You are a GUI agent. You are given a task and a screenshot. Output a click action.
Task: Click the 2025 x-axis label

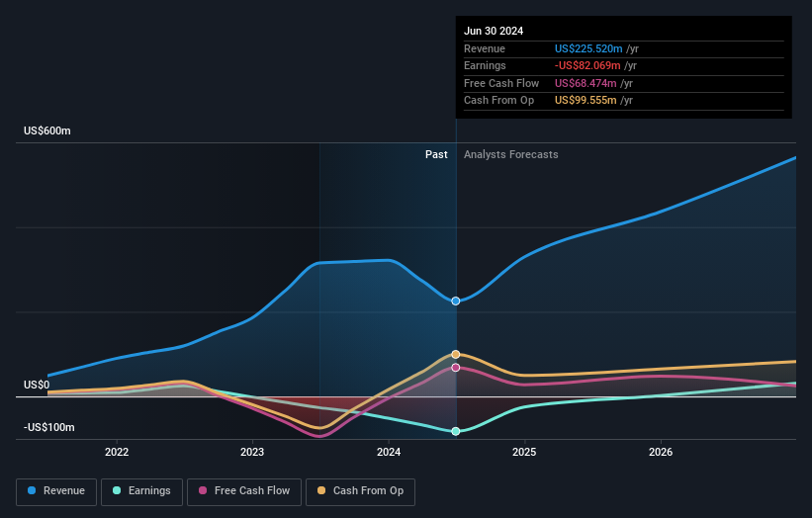[524, 453]
